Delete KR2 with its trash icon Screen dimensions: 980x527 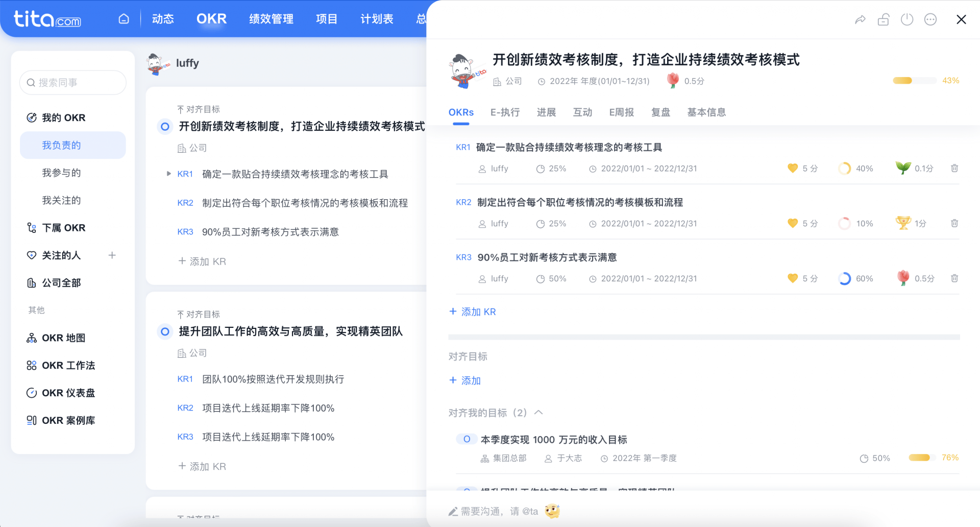click(954, 223)
